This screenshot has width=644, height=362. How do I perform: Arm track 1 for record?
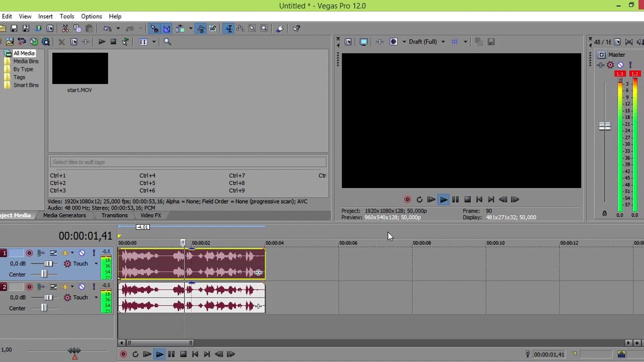coord(29,253)
